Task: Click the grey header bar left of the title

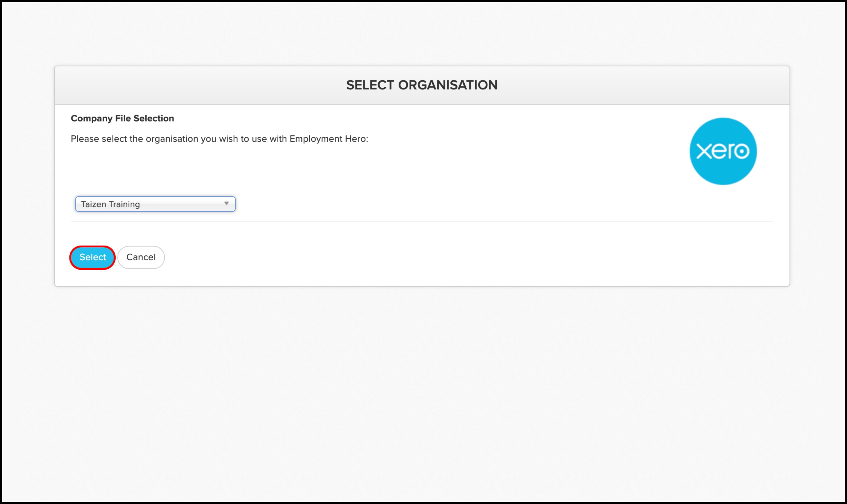Action: pos(201,85)
